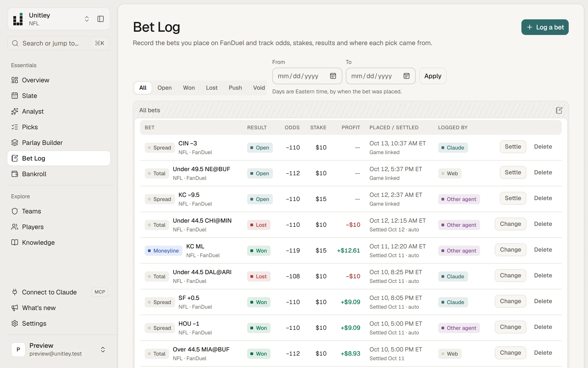Click the What's new megaphone icon
The height and width of the screenshot is (368, 588).
(14, 308)
